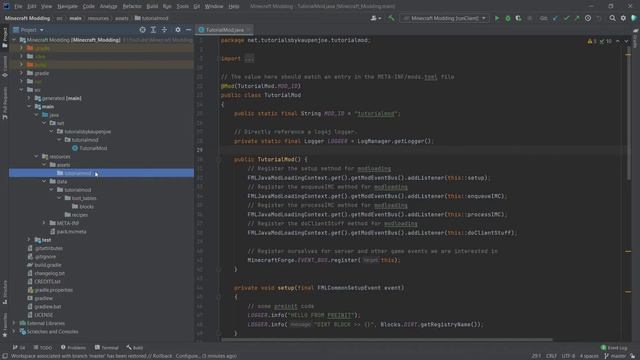640x360 pixels.
Task: Select build.gradle in the project tree
Action: click(45, 265)
